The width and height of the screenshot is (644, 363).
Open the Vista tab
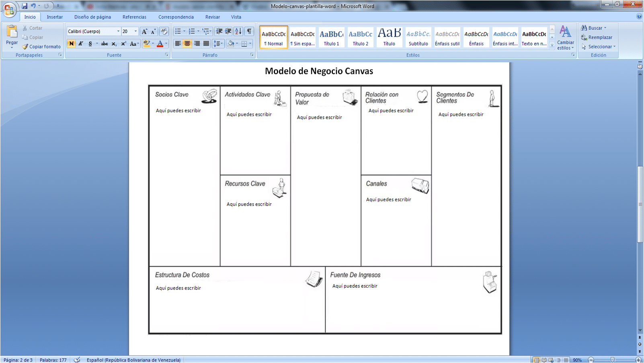(x=236, y=17)
